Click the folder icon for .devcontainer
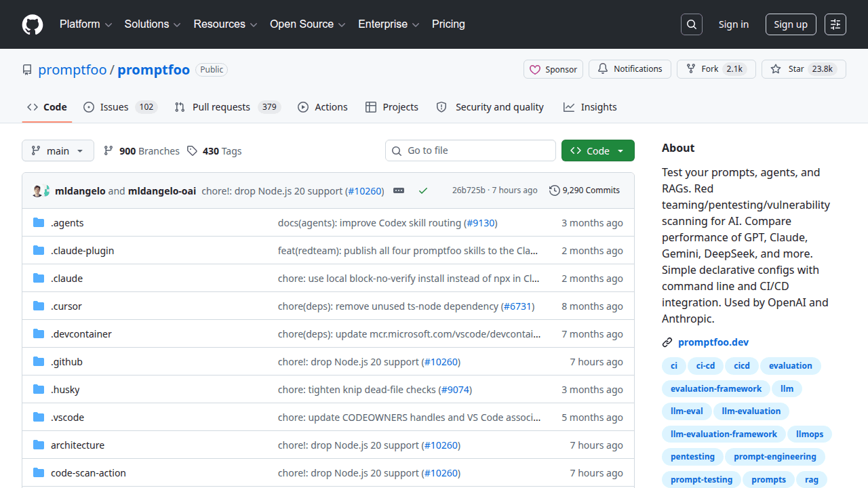The image size is (868, 488). point(39,333)
